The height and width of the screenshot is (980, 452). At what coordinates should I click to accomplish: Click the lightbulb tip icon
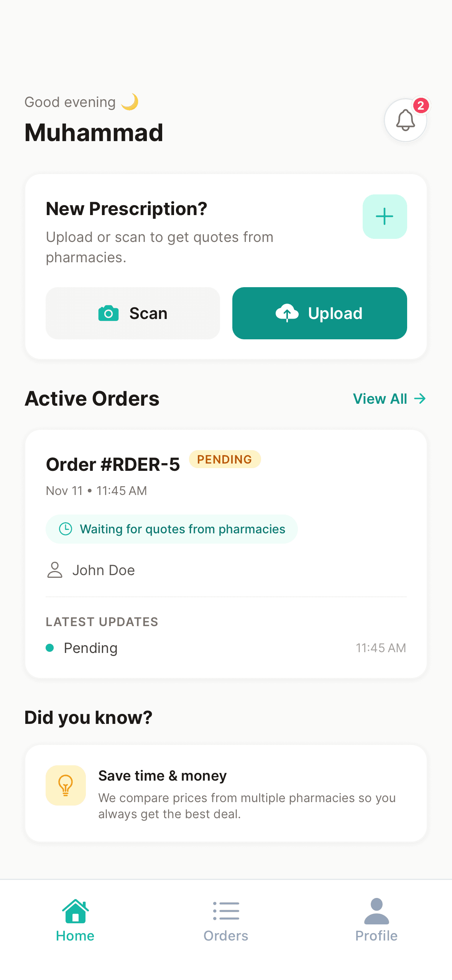[x=65, y=785]
